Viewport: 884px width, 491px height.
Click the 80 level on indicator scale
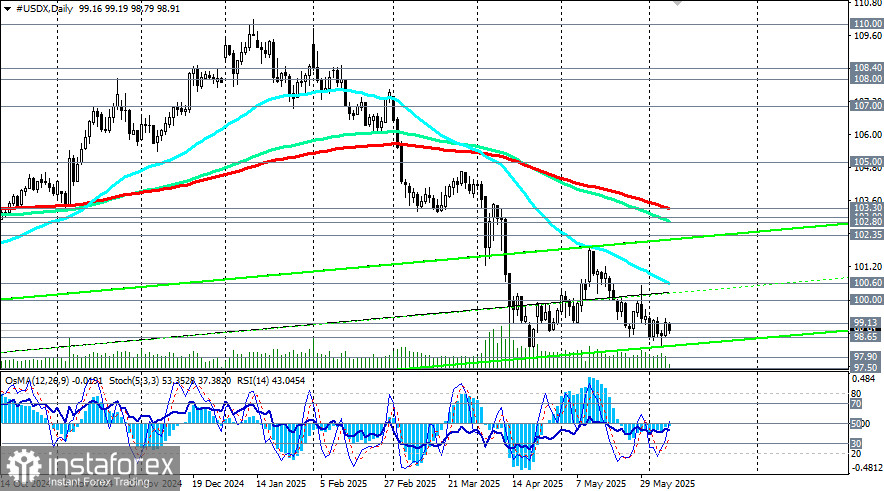point(856,393)
